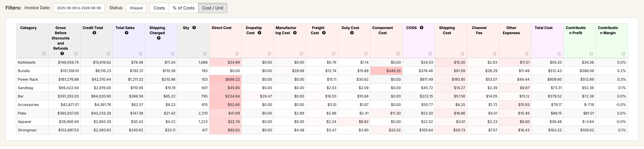
Task: Click Bundle component cost $349.35
Action: point(387,71)
